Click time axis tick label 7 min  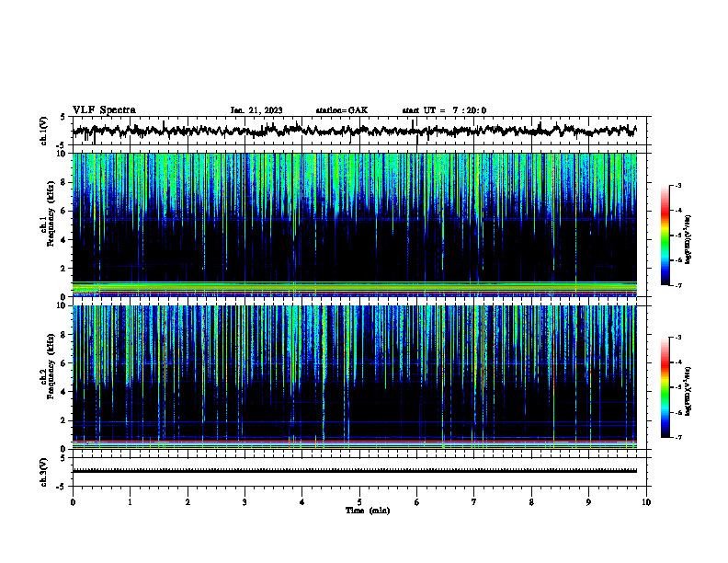[474, 502]
